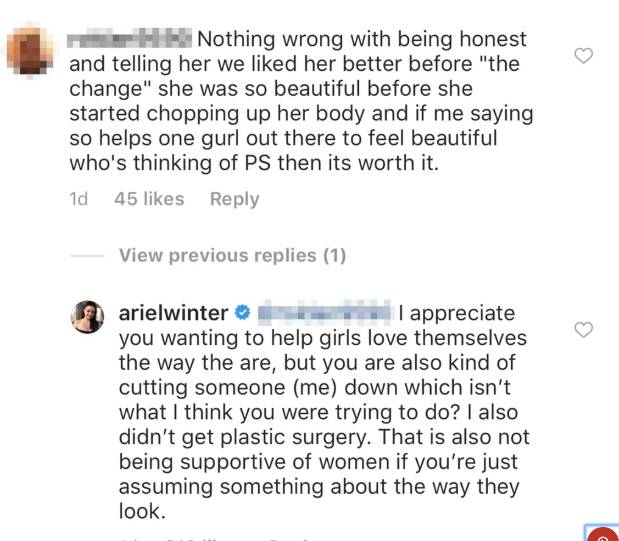Like the top comment with the heart icon

click(584, 56)
